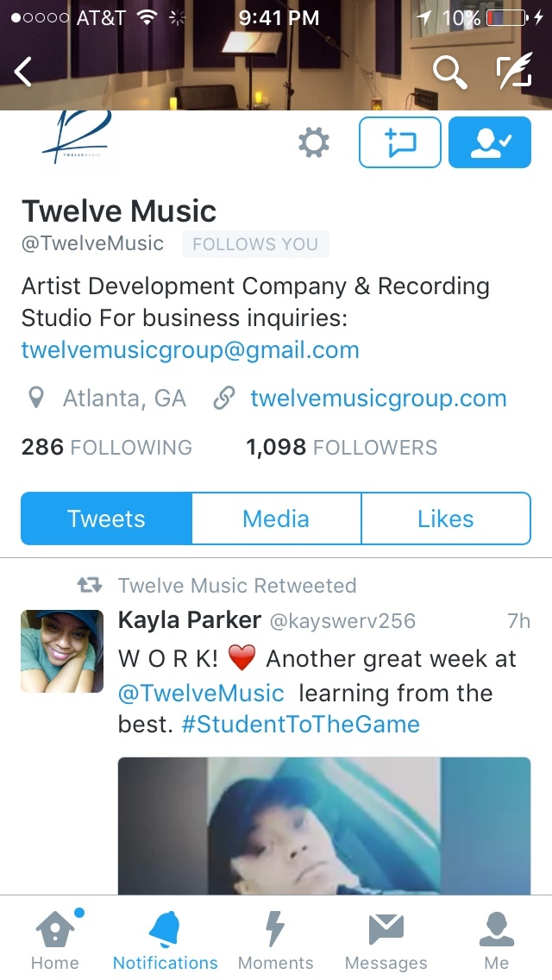Open the profile settings gear icon

[x=314, y=142]
